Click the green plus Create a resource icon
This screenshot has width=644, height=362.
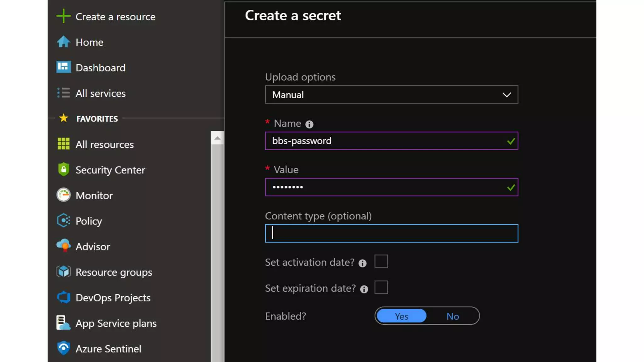coord(63,16)
